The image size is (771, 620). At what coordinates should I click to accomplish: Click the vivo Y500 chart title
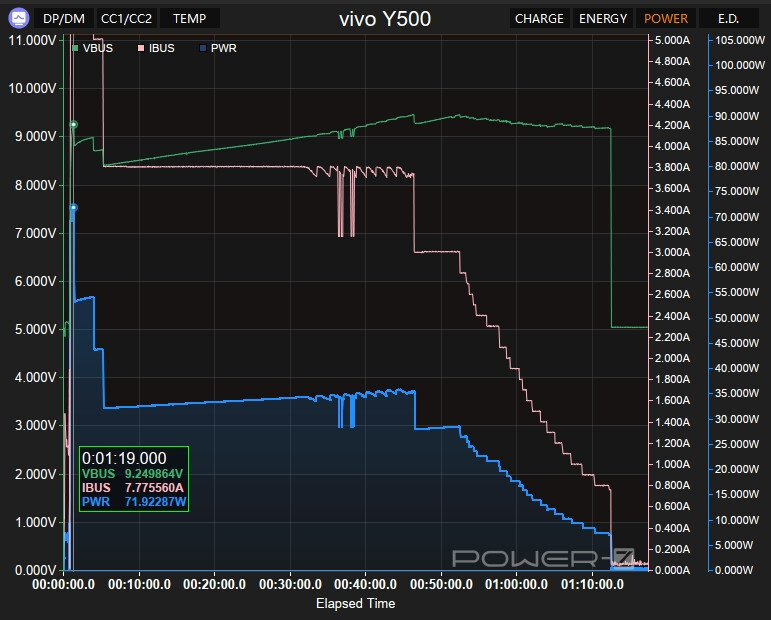click(x=385, y=19)
